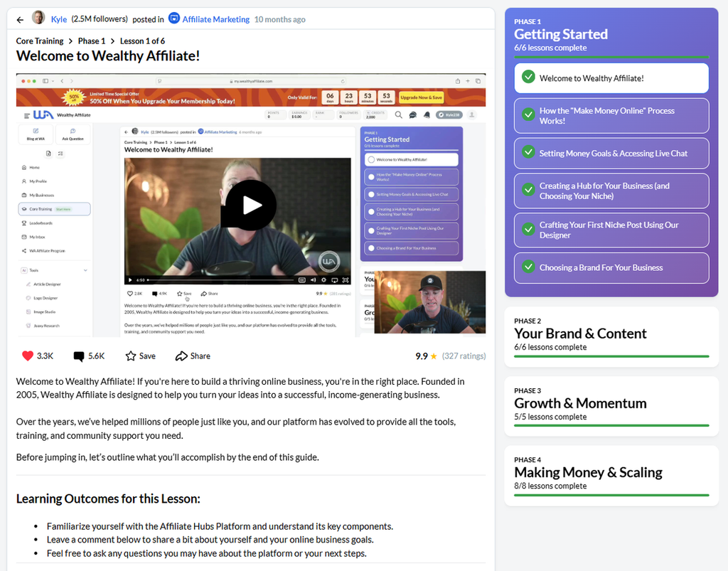Screen dimensions: 728x571
Task: Click the "Learning Outcomes for this Lesson:" heading
Action: (108, 498)
